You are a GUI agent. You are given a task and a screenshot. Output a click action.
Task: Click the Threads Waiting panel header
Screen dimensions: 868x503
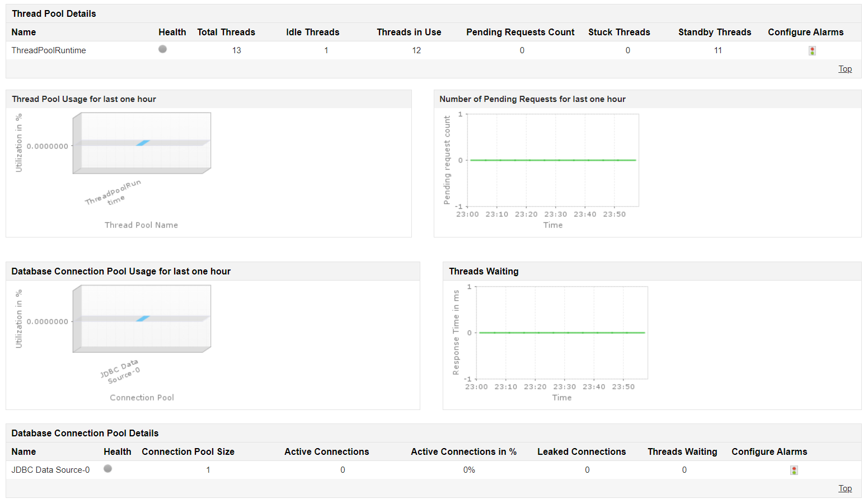pyautogui.click(x=484, y=271)
